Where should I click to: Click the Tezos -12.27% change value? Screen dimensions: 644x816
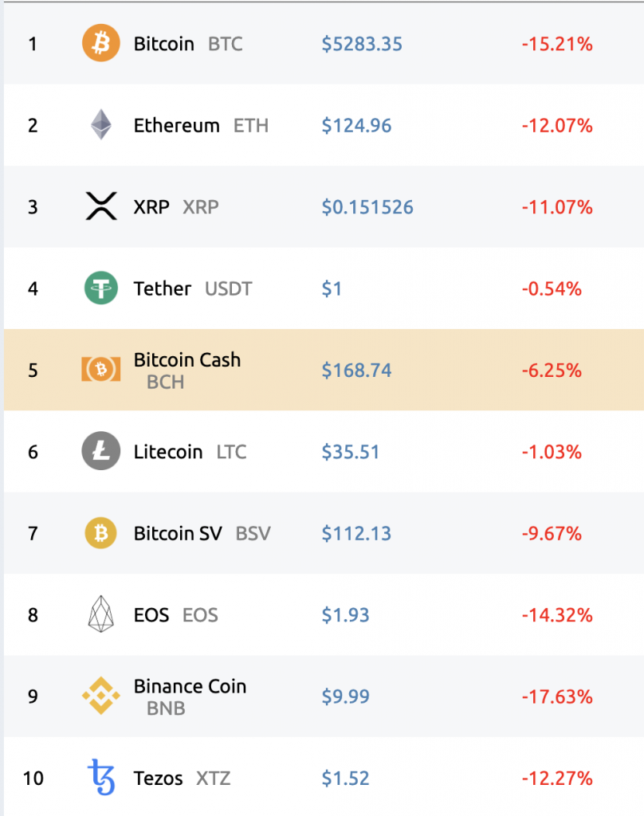(557, 778)
